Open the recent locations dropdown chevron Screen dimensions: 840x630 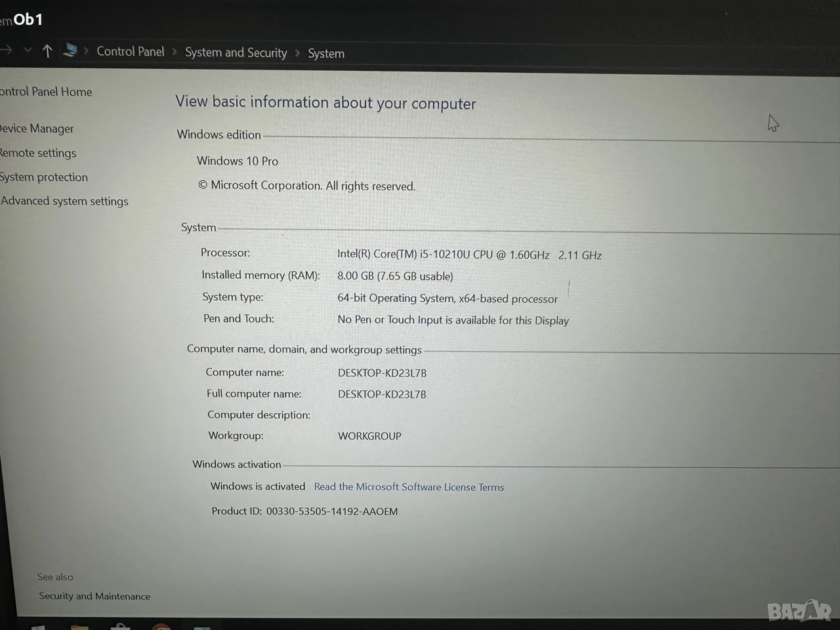(x=28, y=50)
